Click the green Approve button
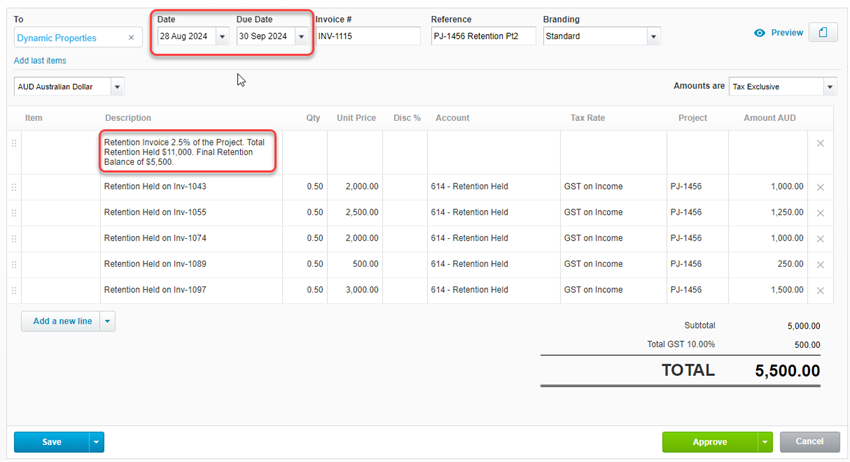The height and width of the screenshot is (462, 850). pos(710,442)
